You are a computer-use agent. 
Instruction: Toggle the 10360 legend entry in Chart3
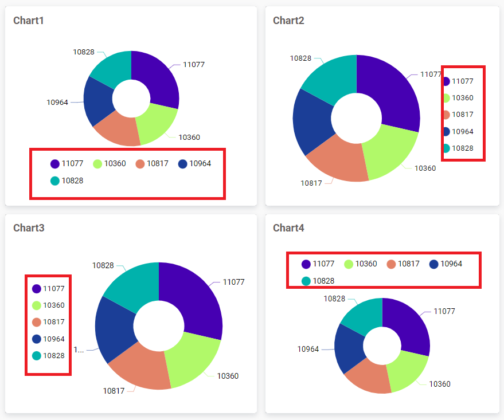tap(48, 305)
